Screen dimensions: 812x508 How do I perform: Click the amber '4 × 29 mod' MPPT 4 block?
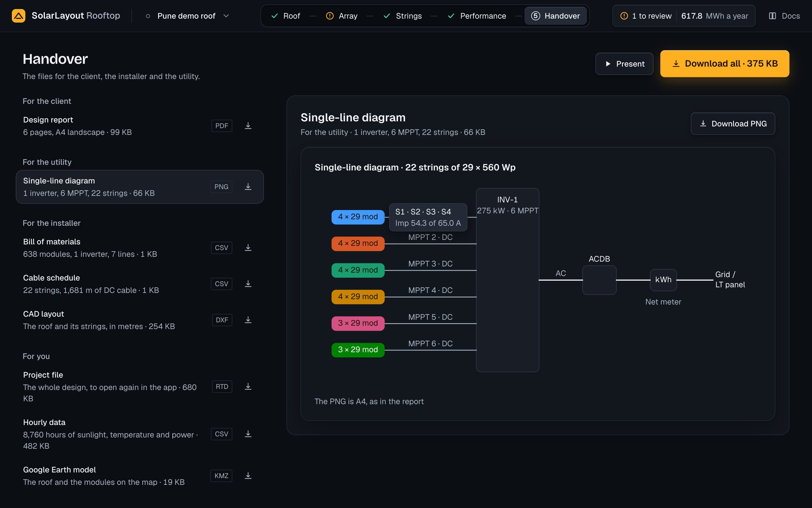coord(358,297)
